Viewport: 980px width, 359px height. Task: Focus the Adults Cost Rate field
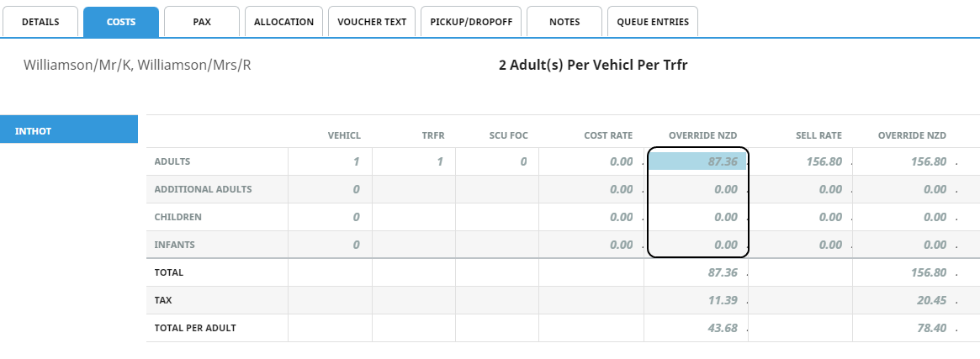[x=591, y=161]
